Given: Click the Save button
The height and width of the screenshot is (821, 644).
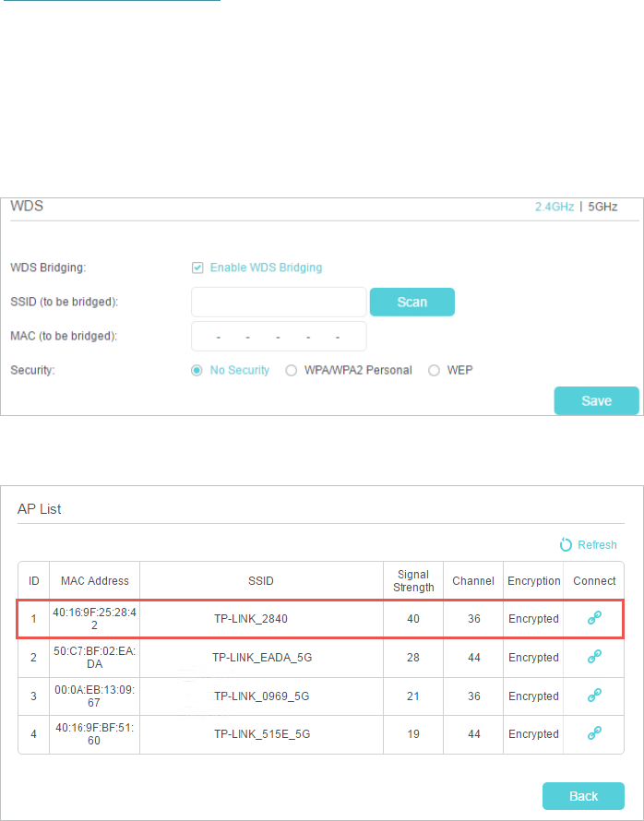Looking at the screenshot, I should tap(596, 400).
